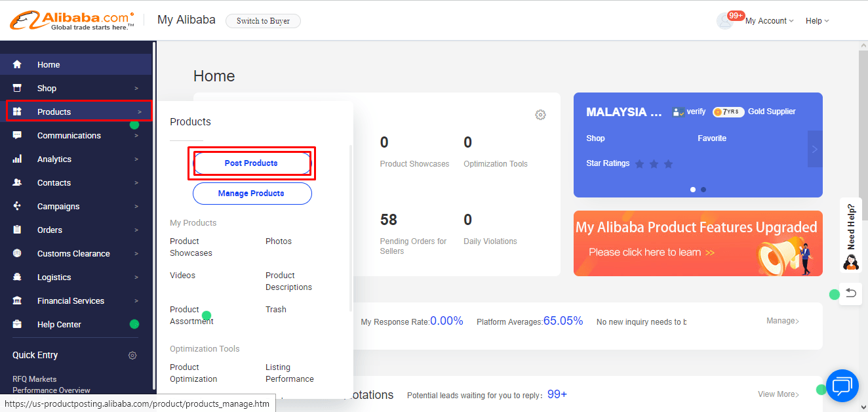This screenshot has width=868, height=412.
Task: Click the Shop storefront icon
Action: [x=17, y=88]
